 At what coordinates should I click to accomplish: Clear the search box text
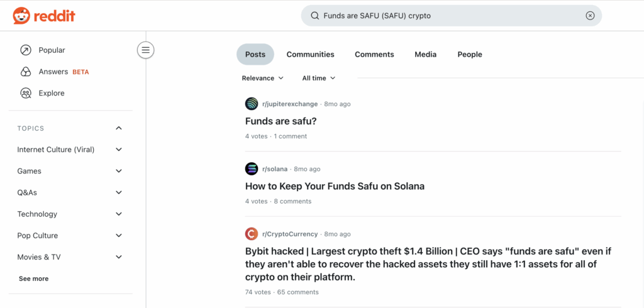(590, 16)
